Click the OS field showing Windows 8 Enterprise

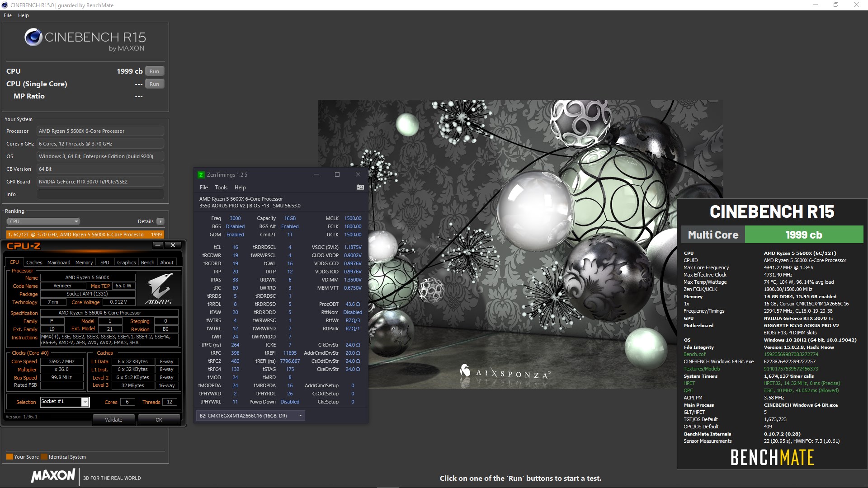pos(100,156)
